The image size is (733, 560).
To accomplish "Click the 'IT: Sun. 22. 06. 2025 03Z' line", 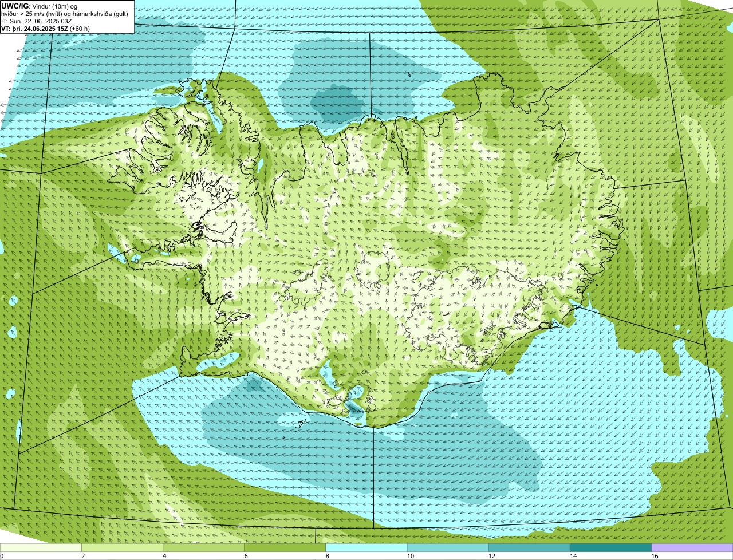I will click(36, 21).
